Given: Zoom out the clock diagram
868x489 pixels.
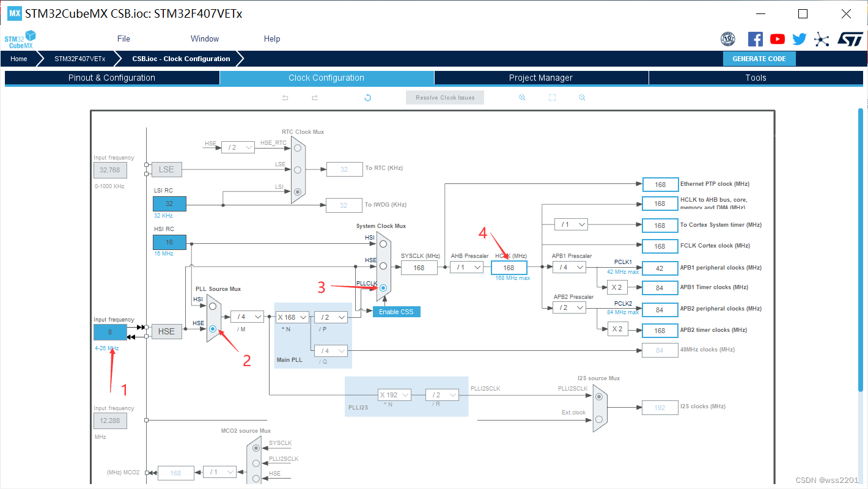Looking at the screenshot, I should [x=582, y=98].
